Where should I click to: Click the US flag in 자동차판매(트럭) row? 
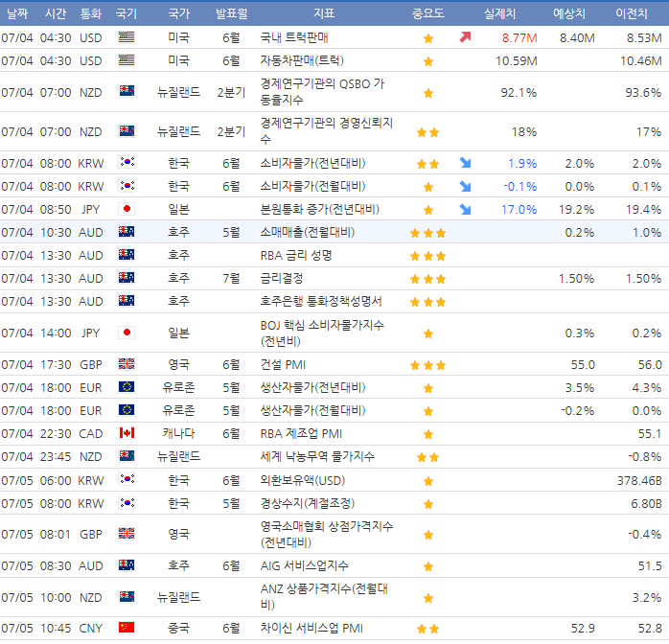point(127,60)
